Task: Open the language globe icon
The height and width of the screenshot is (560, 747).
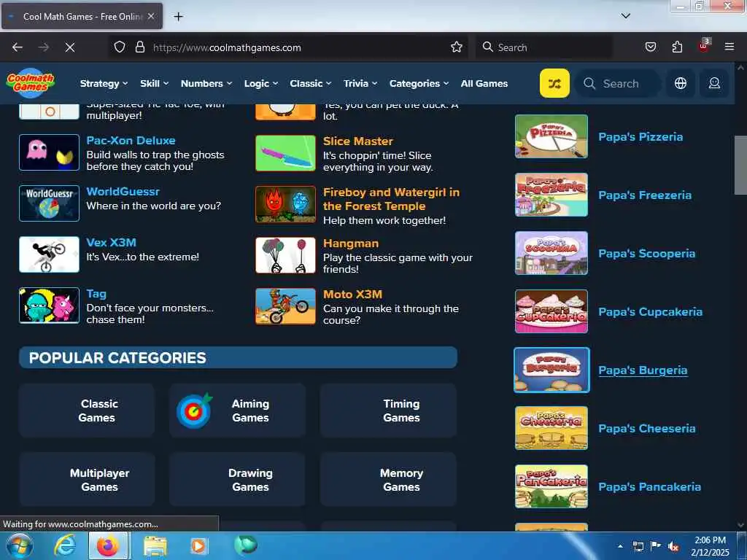Action: pos(681,83)
